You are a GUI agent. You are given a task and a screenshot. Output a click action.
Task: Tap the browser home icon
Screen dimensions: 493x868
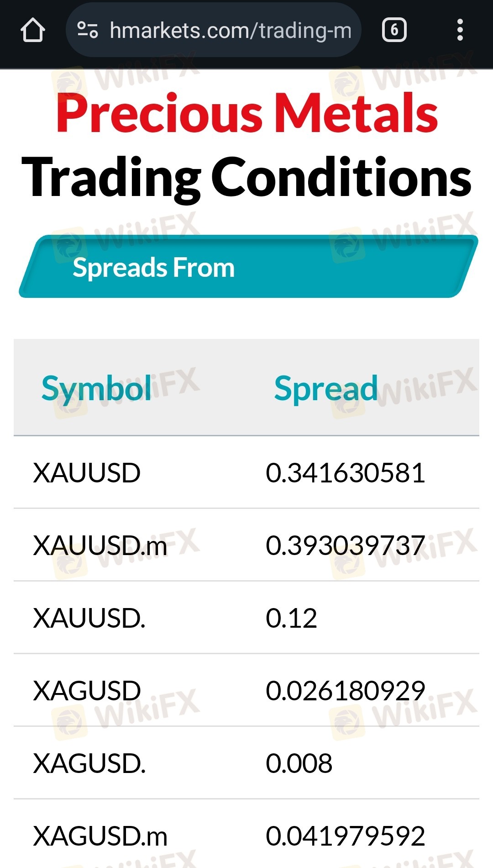(33, 30)
